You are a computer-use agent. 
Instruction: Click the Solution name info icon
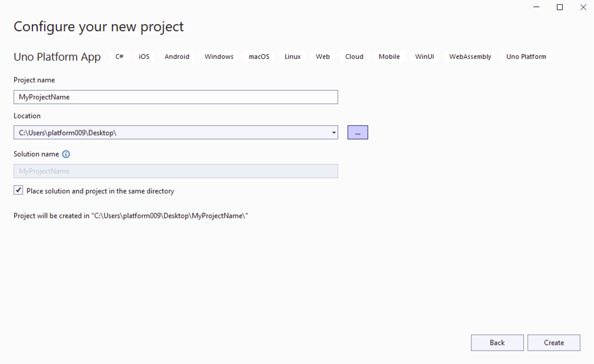click(65, 154)
